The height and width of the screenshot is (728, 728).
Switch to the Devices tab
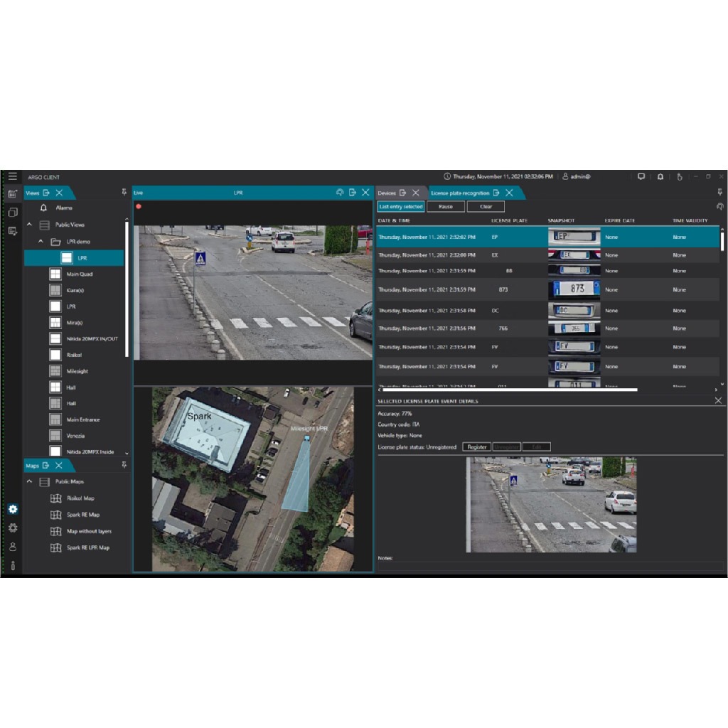click(x=387, y=193)
